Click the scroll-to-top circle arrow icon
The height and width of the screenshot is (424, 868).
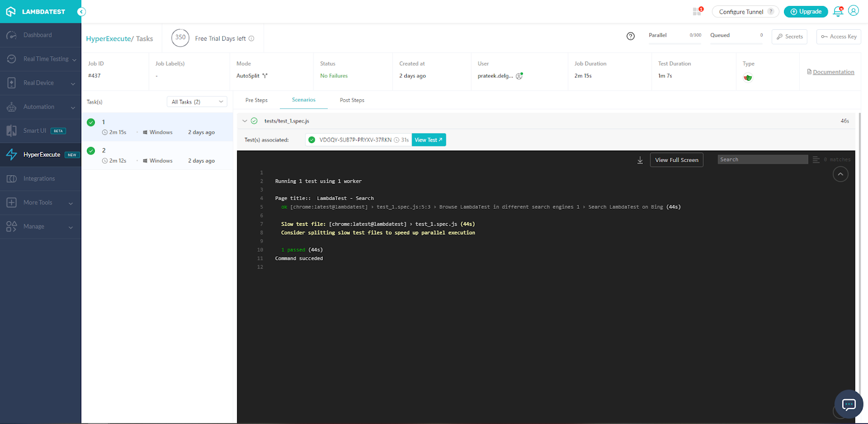tap(840, 174)
